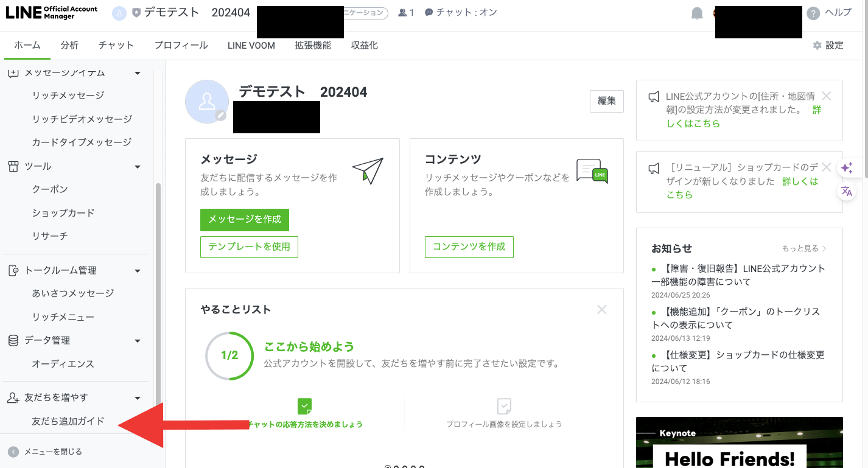Open もっと見る in notices

(805, 249)
